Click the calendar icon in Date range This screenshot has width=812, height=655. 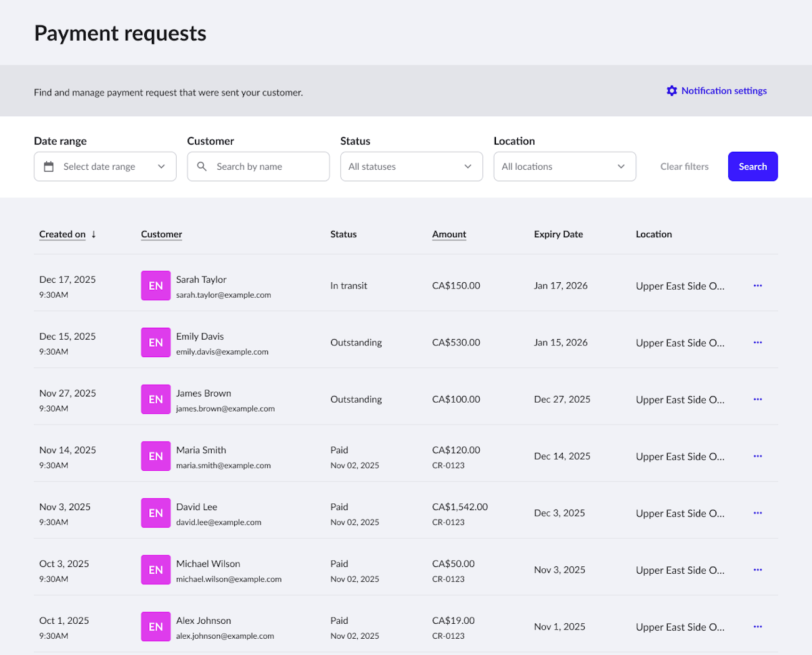(x=49, y=167)
